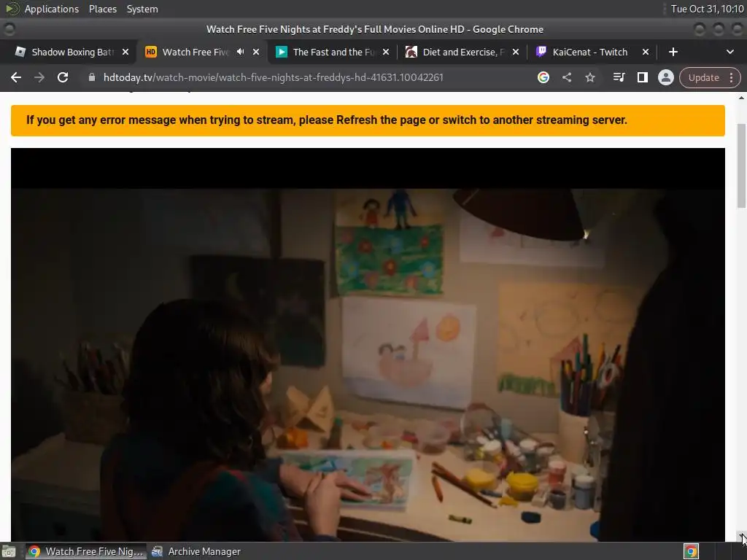Close the KaiCenat Twitch tab
Viewport: 747px width, 560px height.
point(646,52)
